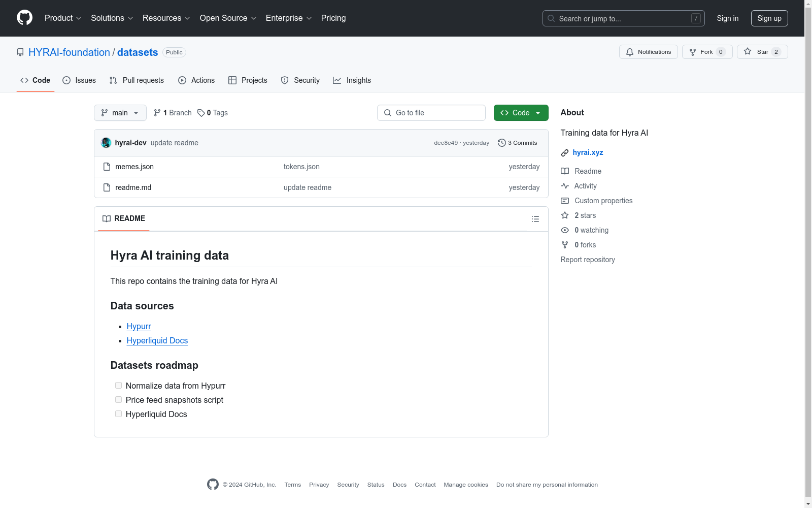
Task: Click the hyrai-dev avatar image
Action: pyautogui.click(x=106, y=143)
